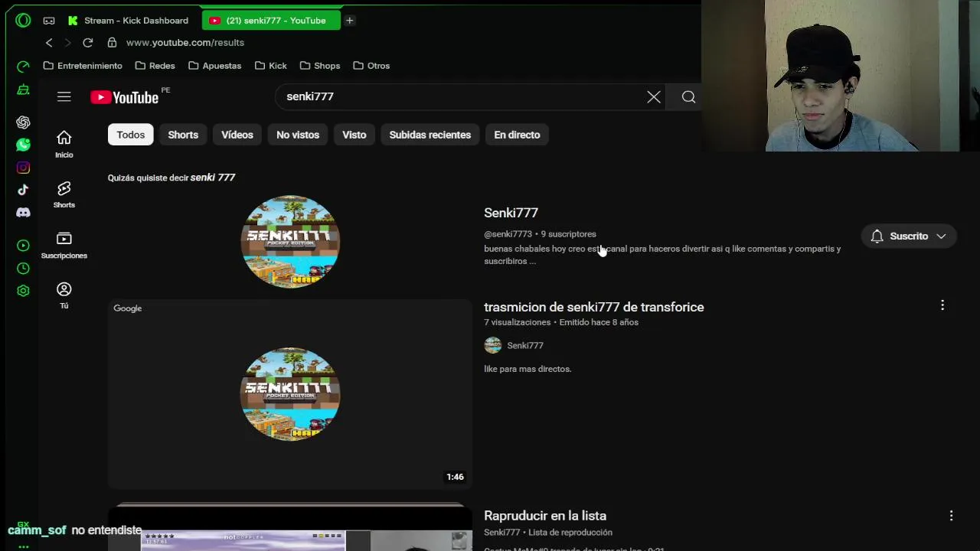Open Instagram in the sidebar
Screen dimensions: 980x551
(23, 168)
